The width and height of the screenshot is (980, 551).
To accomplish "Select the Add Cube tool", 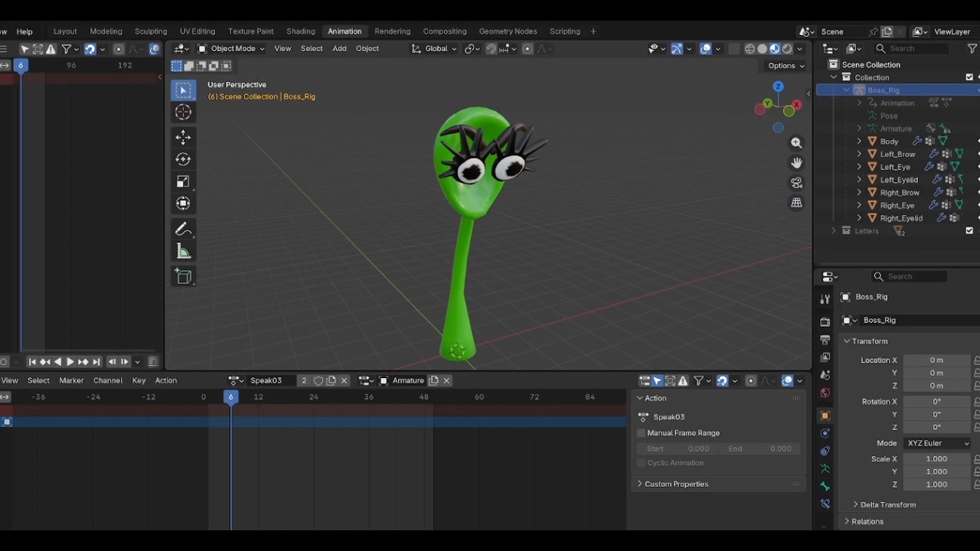I will [183, 276].
